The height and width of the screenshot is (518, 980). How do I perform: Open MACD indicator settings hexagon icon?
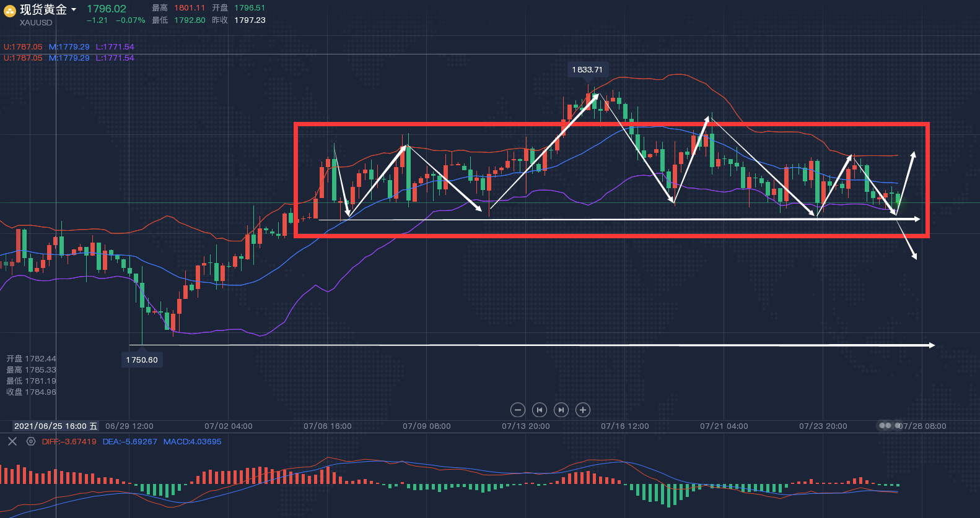tap(31, 441)
